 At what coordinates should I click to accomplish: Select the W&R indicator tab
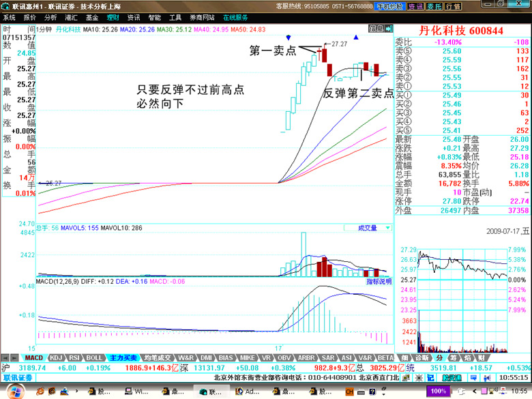tap(186, 357)
